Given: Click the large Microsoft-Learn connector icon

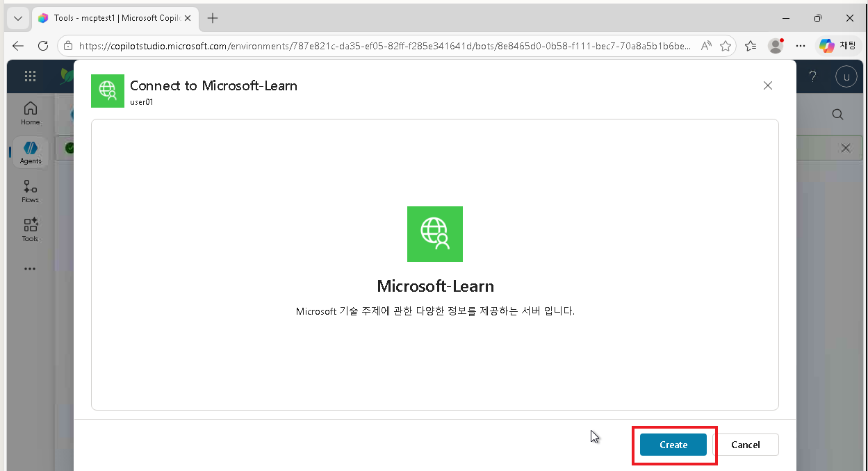Looking at the screenshot, I should tap(435, 234).
